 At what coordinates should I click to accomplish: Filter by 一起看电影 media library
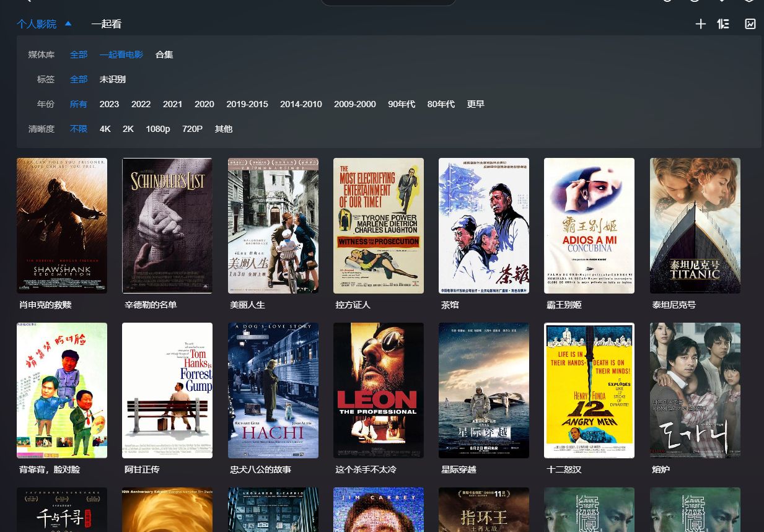pyautogui.click(x=121, y=55)
